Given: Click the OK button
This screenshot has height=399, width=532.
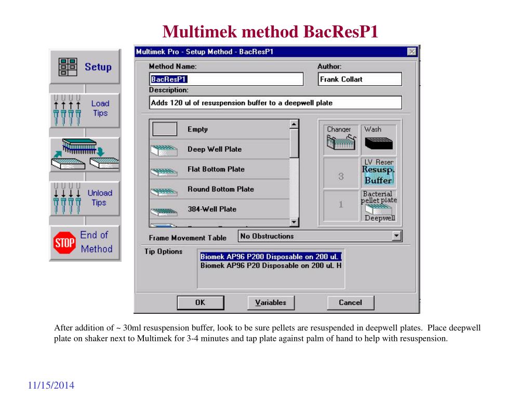Looking at the screenshot, I should [x=200, y=302].
